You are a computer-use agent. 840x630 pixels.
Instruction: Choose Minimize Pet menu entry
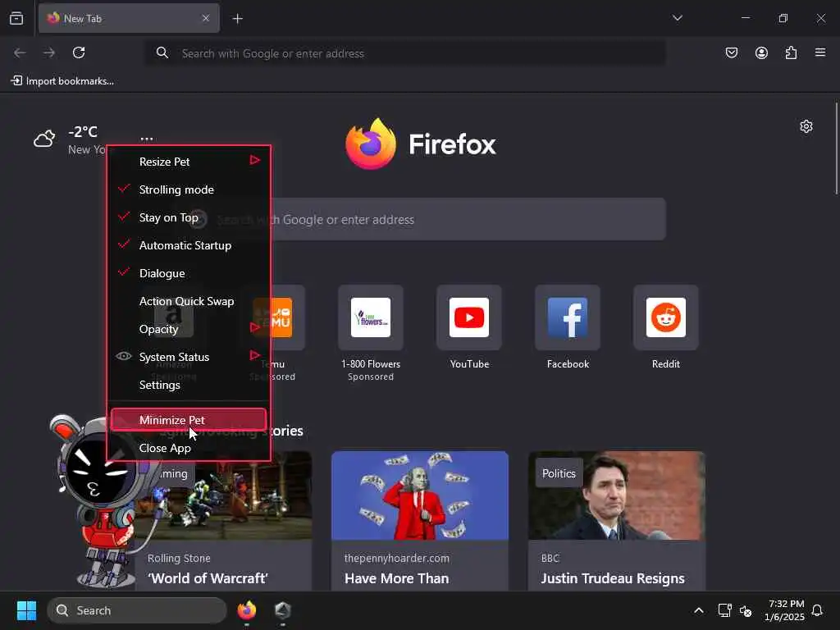(x=189, y=419)
